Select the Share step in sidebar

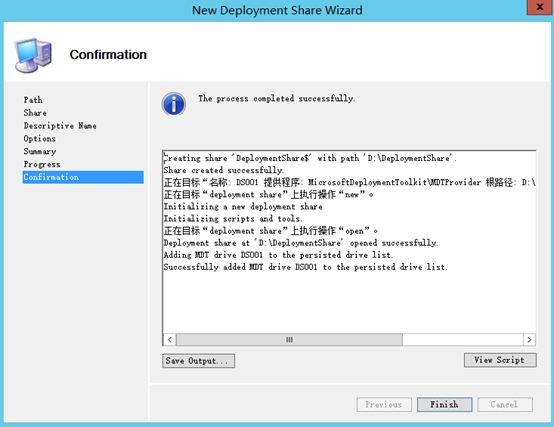[x=35, y=113]
